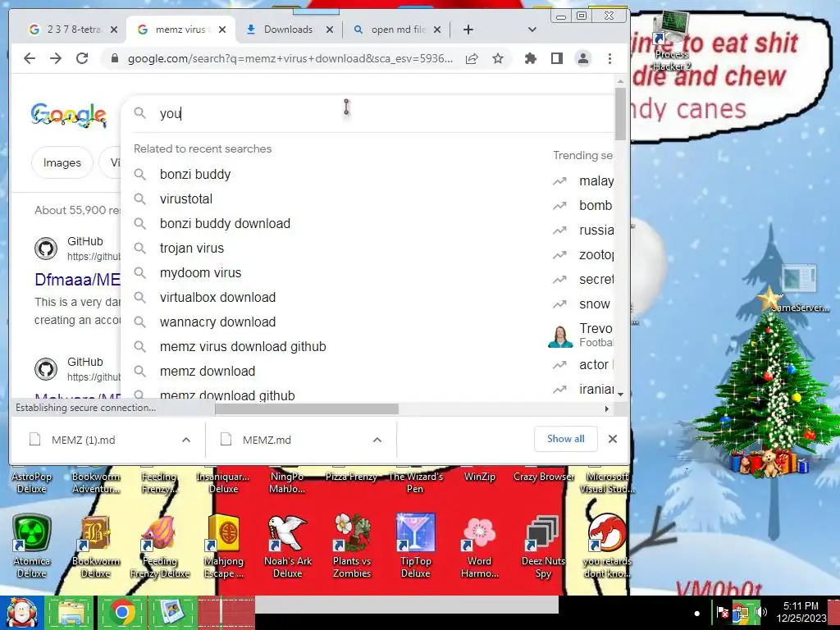Click the Action Center flag tray icon
This screenshot has height=630, width=840.
coord(722,612)
